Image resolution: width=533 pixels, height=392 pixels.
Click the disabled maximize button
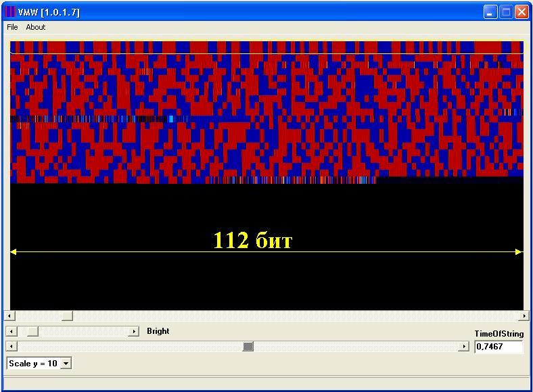point(506,12)
